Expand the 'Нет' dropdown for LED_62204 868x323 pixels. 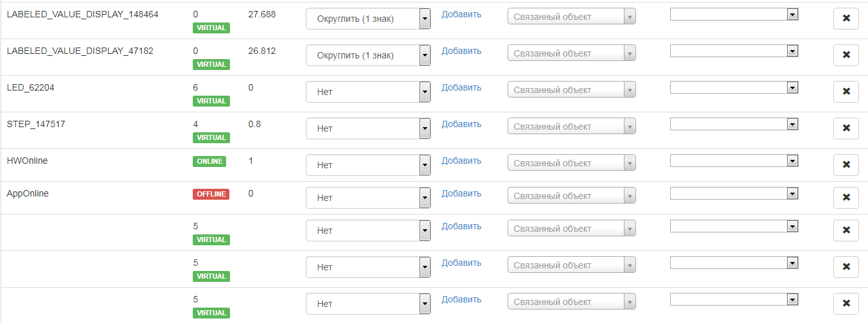pyautogui.click(x=368, y=92)
